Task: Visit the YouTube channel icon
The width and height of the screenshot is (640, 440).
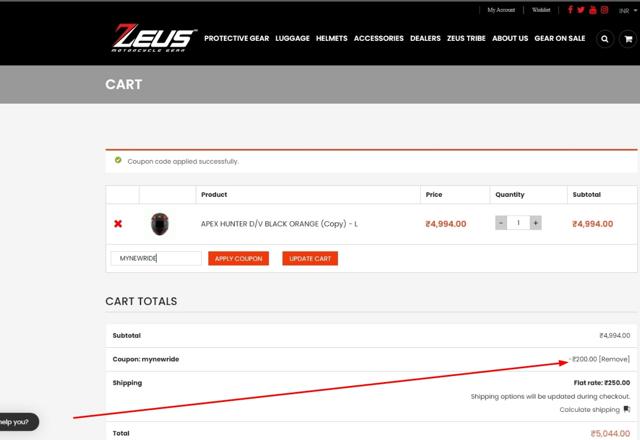Action: (593, 10)
